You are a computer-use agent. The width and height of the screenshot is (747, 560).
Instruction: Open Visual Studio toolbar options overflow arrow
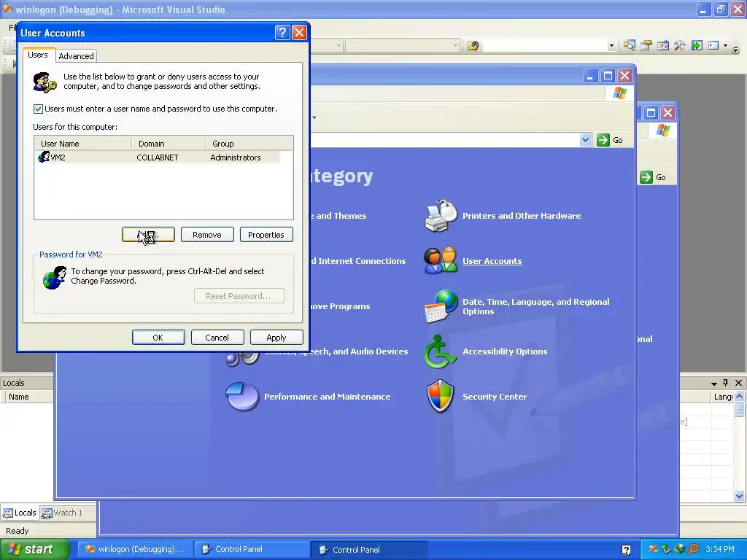[x=735, y=48]
